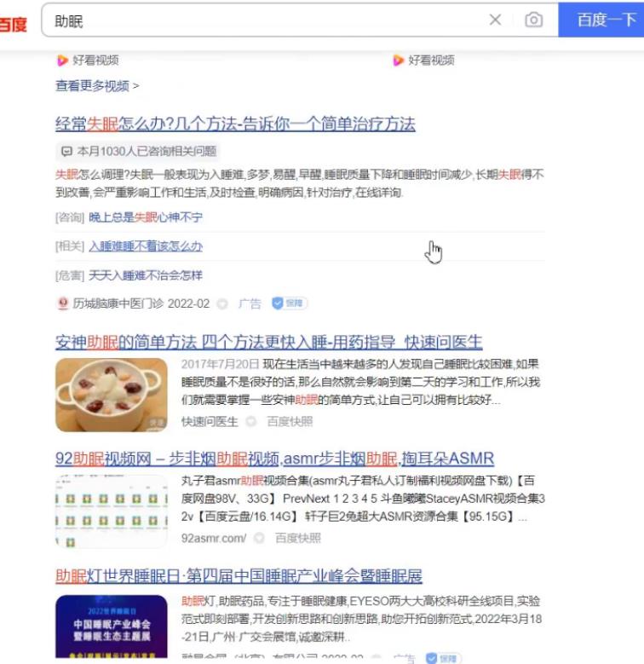The image size is (644, 664).
Task: Open 92助眠视频网 result title
Action: click(x=274, y=459)
